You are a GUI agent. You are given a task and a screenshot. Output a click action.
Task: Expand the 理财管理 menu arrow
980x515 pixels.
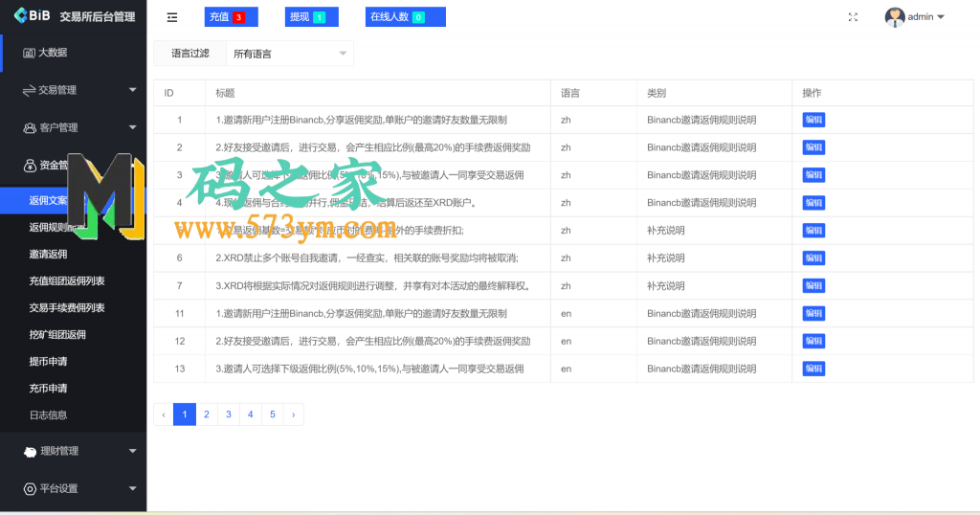132,451
